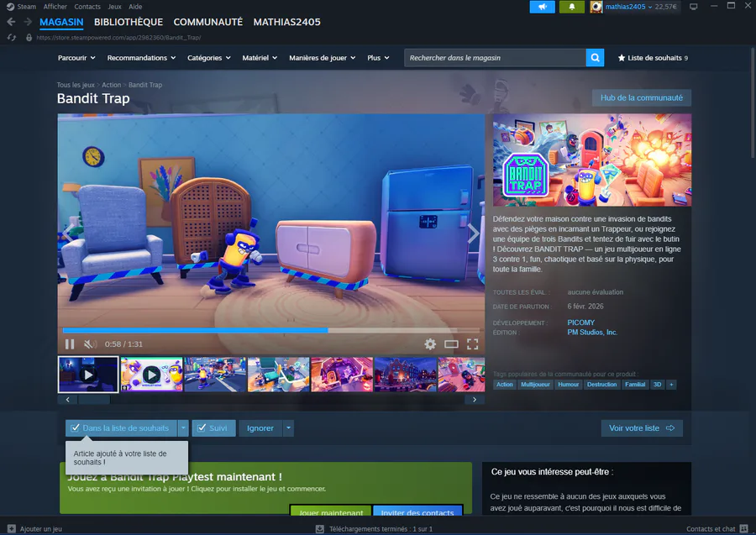Uncheck Dans la liste de souhaits
Viewport: 756px width, 535px height.
[x=121, y=428]
